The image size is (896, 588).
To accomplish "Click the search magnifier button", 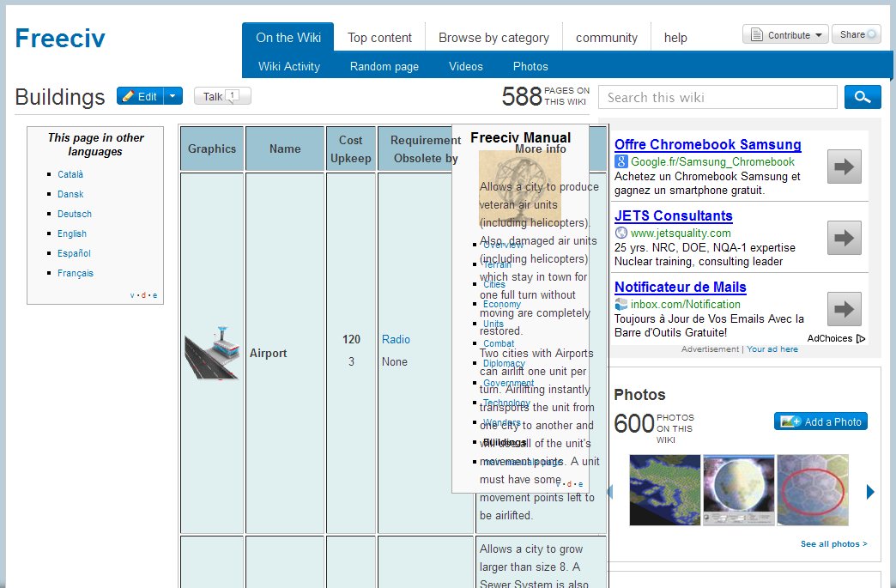I will pyautogui.click(x=863, y=97).
